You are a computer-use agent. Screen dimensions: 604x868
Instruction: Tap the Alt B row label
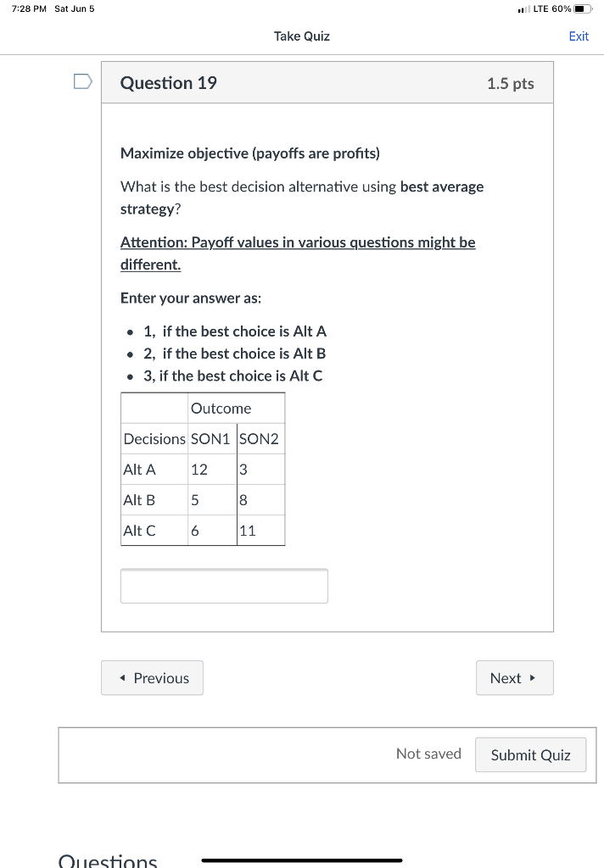[139, 500]
